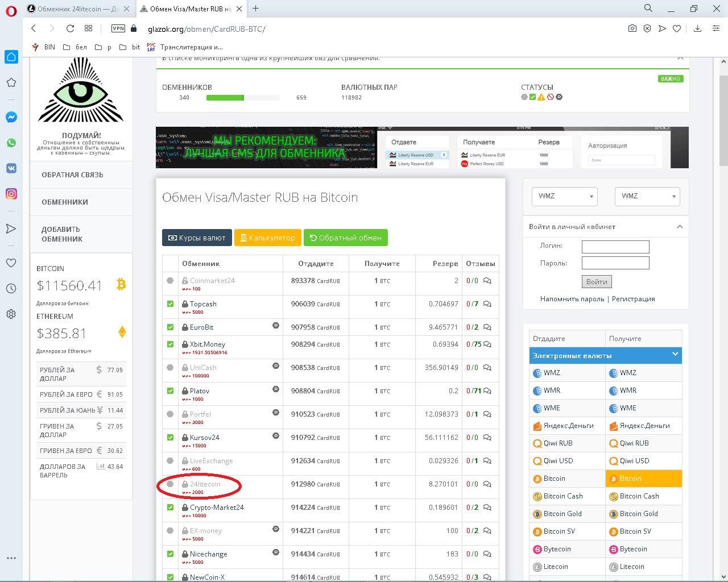
Task: Take snapshot with camera icon
Action: 632,28
